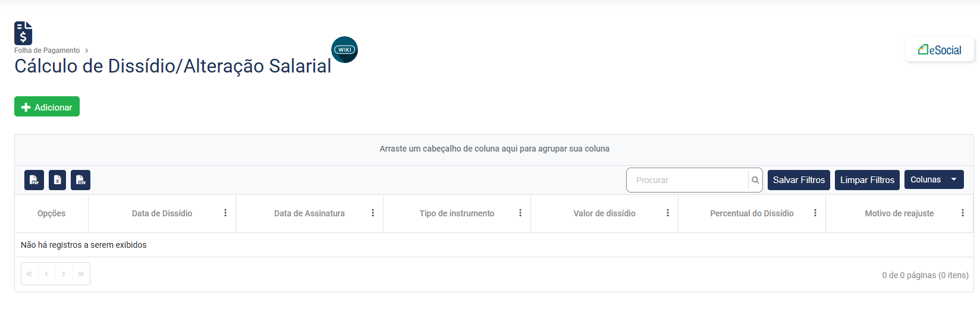Screen dimensions: 980x309
Task: Export the grid to PDF
Action: tap(34, 180)
